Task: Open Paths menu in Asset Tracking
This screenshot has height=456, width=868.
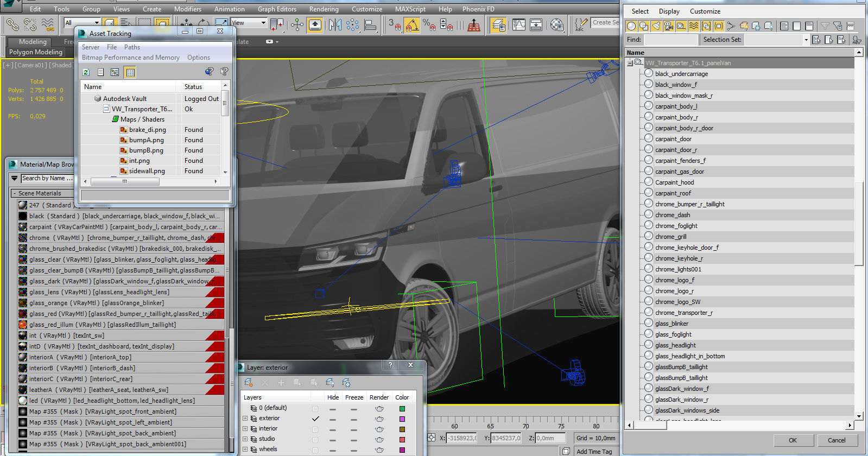Action: point(132,47)
